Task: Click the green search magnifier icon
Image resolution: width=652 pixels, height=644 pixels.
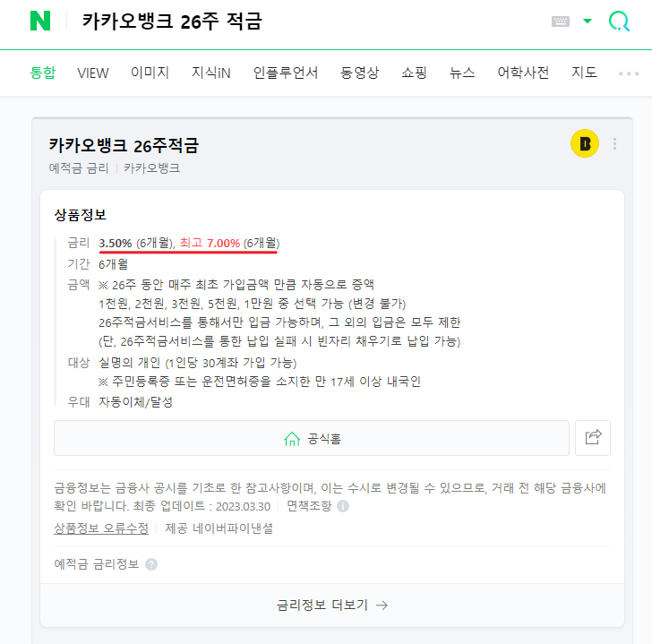Action: pyautogui.click(x=619, y=21)
